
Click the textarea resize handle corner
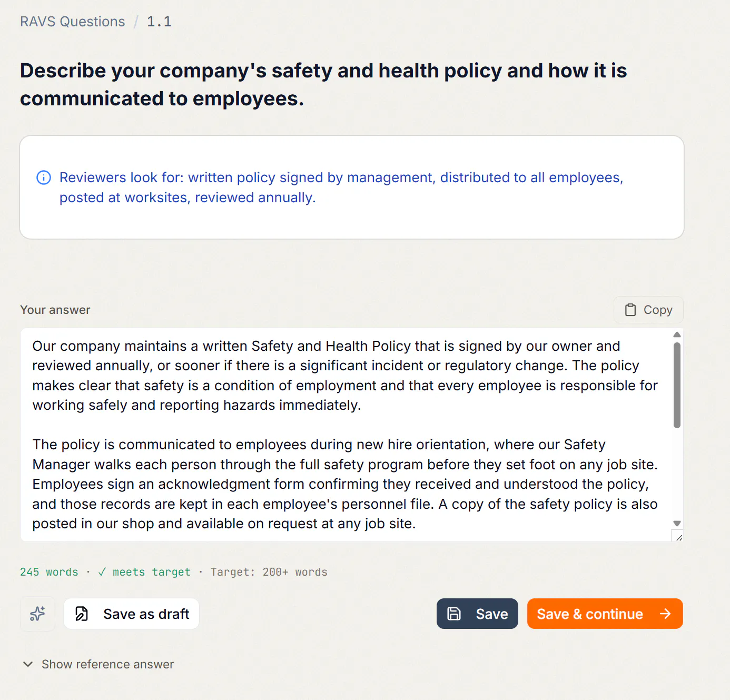coord(678,537)
